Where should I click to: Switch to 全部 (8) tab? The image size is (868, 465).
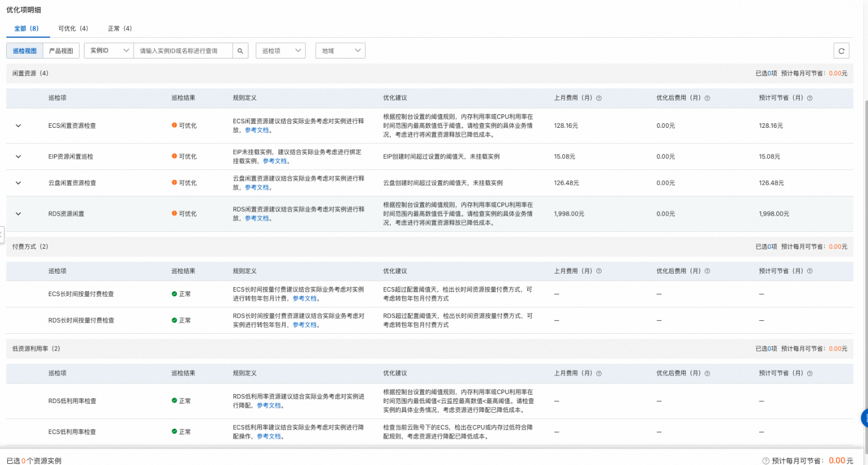(x=26, y=28)
